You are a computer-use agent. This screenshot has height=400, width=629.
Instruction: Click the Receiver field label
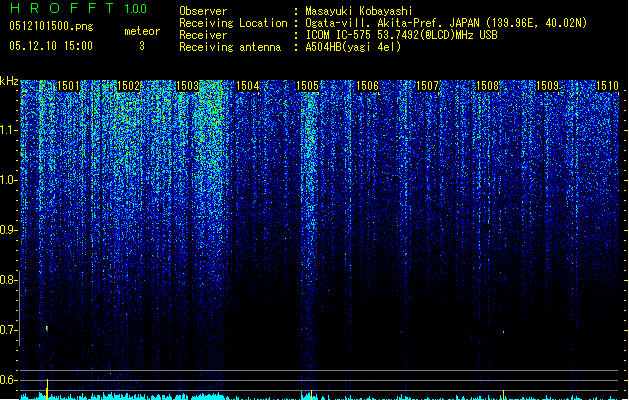tap(203, 35)
